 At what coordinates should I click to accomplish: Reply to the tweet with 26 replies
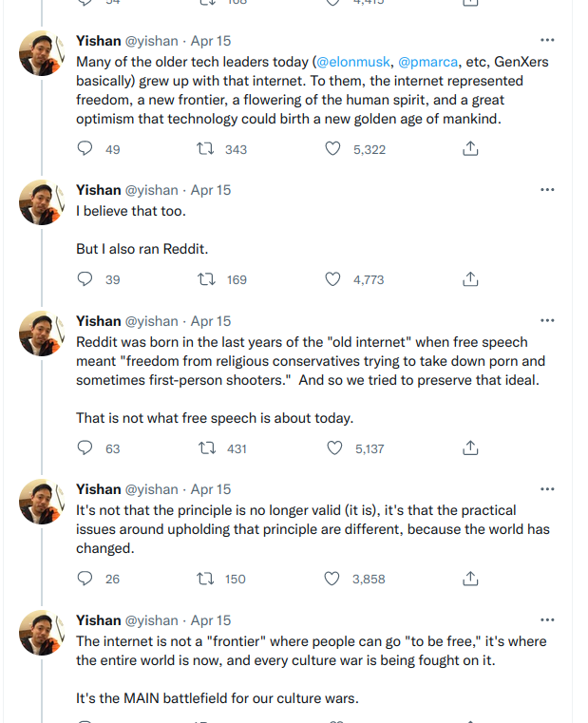tap(85, 579)
